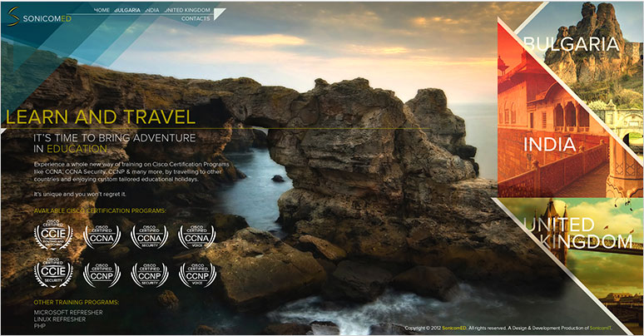This screenshot has width=644, height=336.
Task: Choose the CCNA Voice certification badge
Action: [196, 236]
